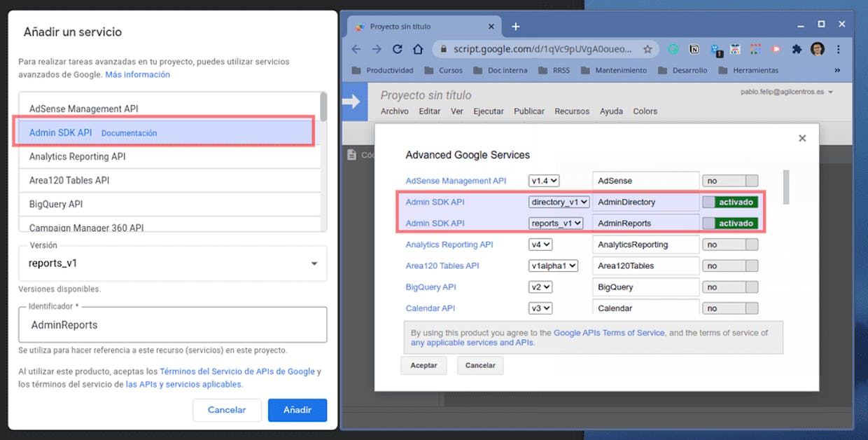The width and height of the screenshot is (868, 440).
Task: Go back with the browser's back arrow
Action: [356, 49]
